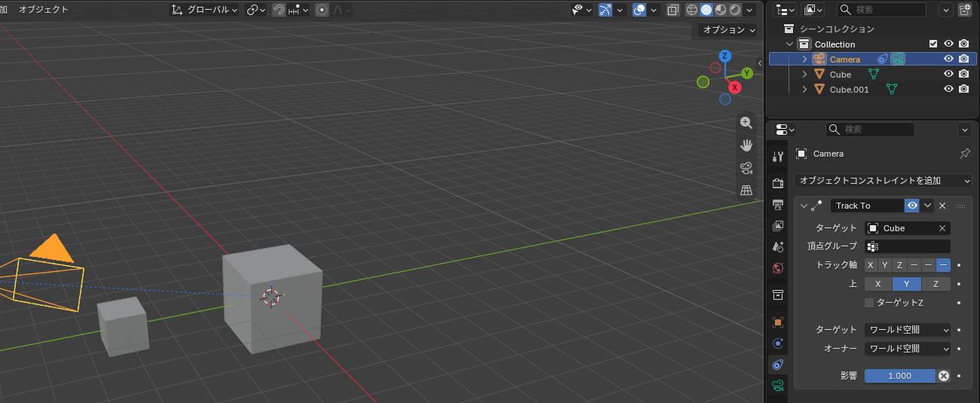This screenshot has height=403, width=980.
Task: Activate the hand pan view icon
Action: [746, 145]
